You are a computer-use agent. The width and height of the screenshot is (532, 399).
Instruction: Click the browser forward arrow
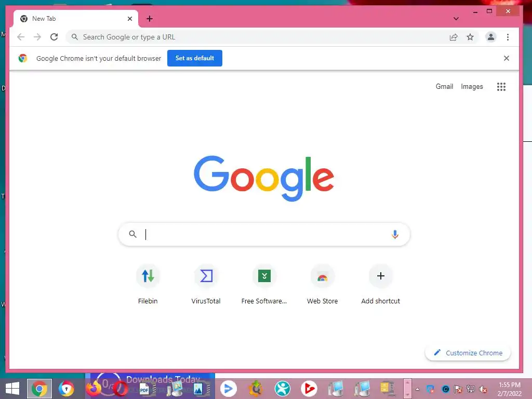click(37, 37)
